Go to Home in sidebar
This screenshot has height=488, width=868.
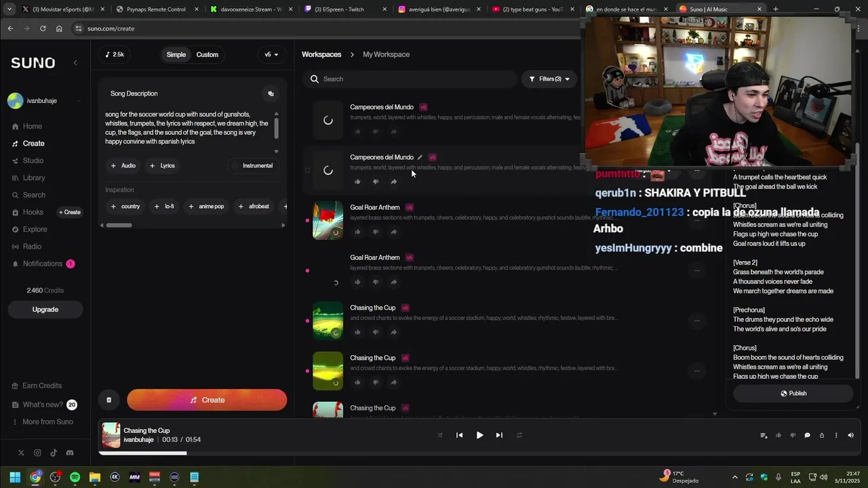click(x=33, y=126)
